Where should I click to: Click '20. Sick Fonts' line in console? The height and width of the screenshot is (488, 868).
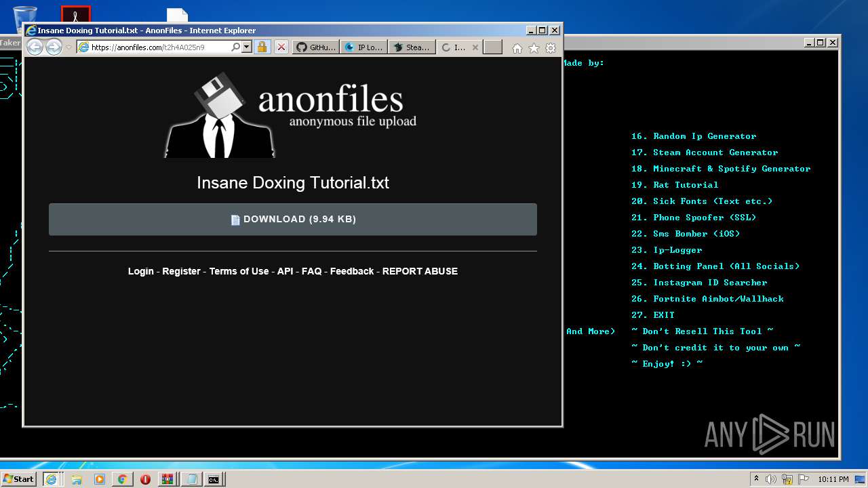702,201
